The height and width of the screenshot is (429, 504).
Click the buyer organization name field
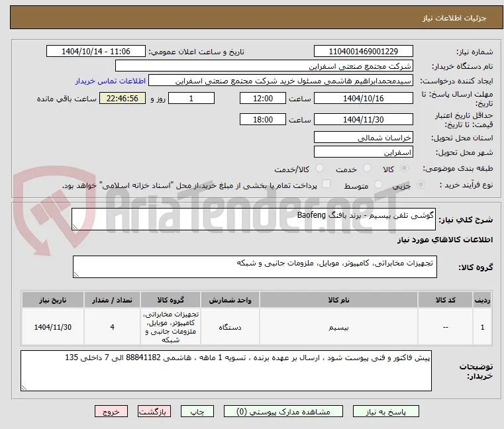click(264, 66)
